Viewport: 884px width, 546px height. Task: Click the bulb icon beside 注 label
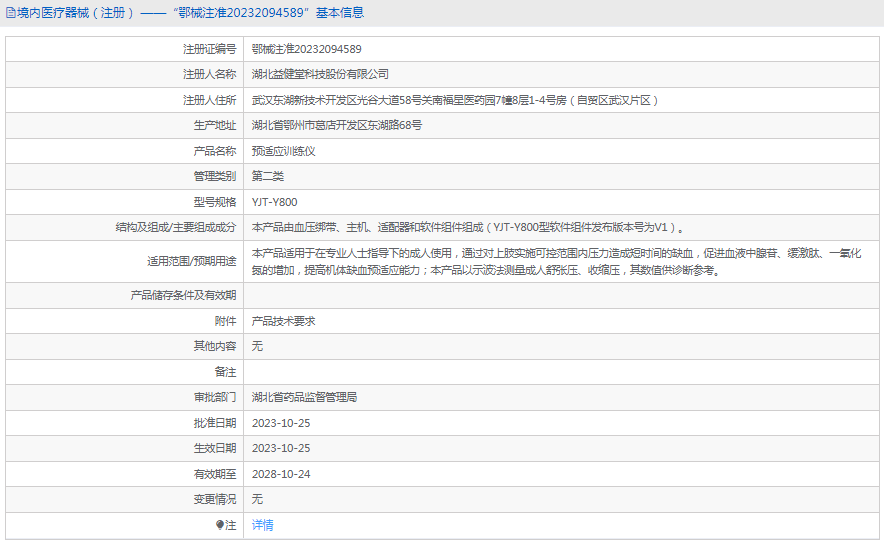point(220,525)
